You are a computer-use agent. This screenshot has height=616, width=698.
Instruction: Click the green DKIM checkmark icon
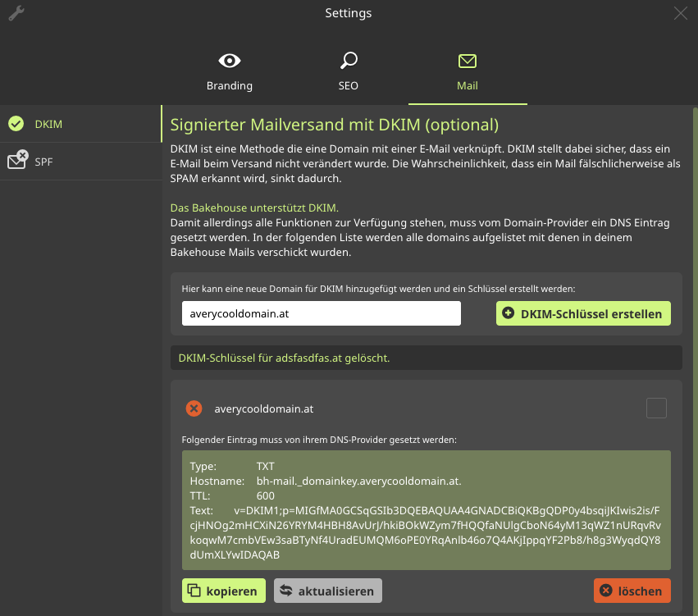16,124
